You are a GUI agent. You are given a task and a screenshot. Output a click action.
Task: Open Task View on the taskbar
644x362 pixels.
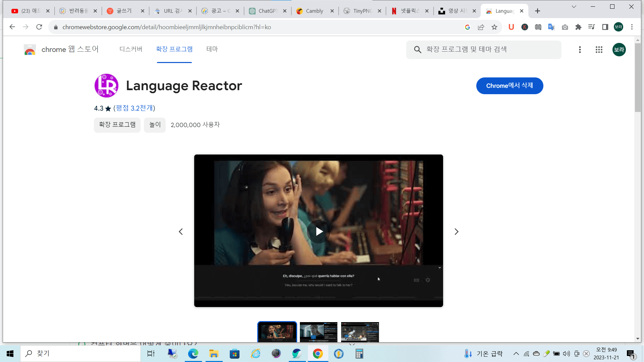click(x=151, y=354)
